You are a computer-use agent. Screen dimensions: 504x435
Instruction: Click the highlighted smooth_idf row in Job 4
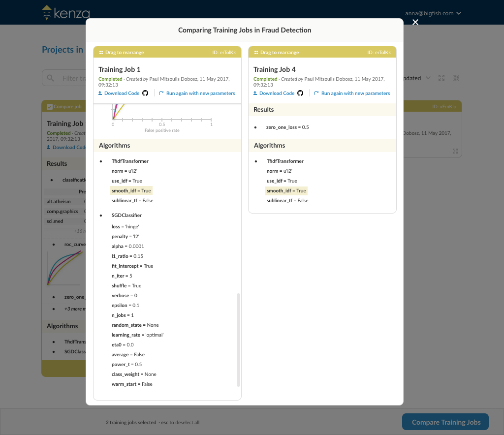[x=286, y=190]
